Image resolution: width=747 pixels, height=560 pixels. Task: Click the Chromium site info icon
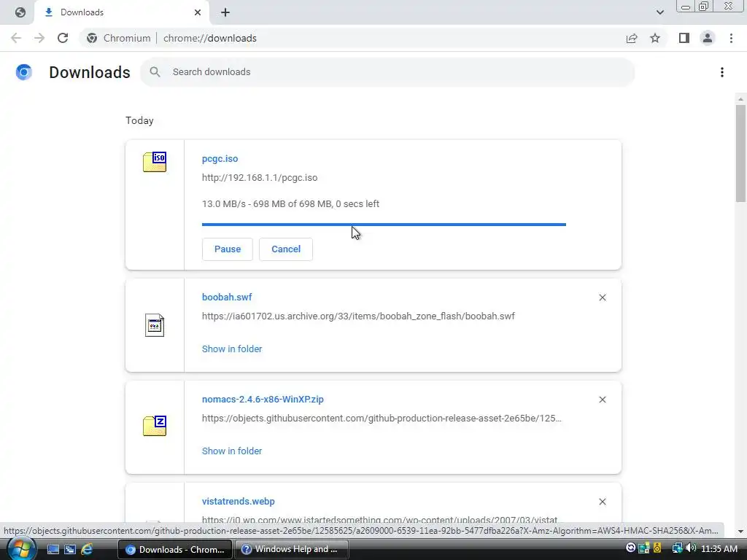92,38
